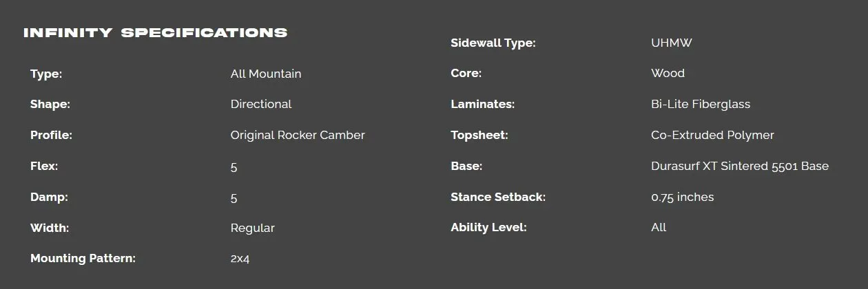Click the 0.75 inches setback value
The width and height of the screenshot is (868, 289).
pyautogui.click(x=682, y=197)
